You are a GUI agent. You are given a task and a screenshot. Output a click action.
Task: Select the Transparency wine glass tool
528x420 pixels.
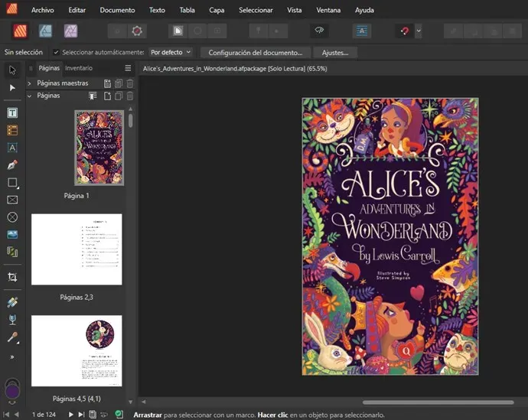12,320
